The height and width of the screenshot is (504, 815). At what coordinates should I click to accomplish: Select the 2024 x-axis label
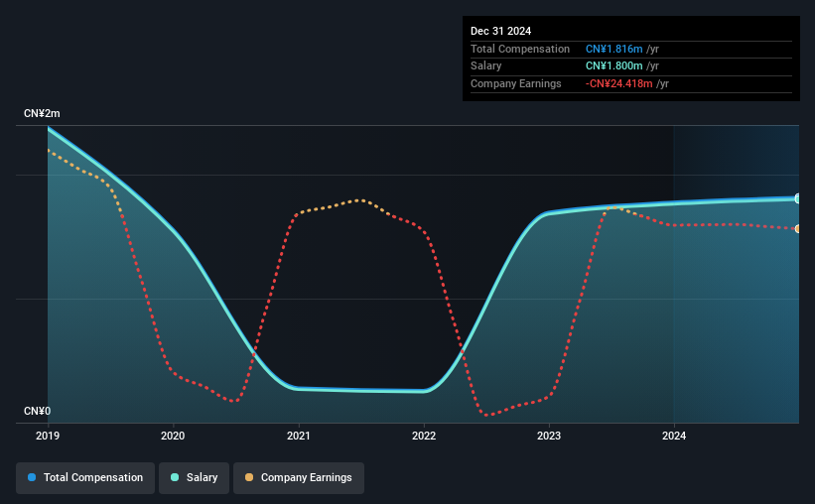click(x=674, y=436)
